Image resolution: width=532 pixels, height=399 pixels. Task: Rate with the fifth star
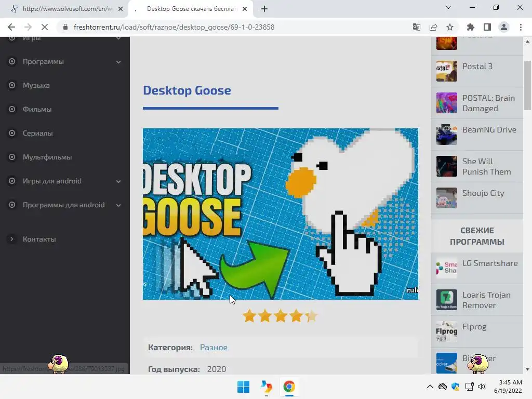(x=311, y=316)
